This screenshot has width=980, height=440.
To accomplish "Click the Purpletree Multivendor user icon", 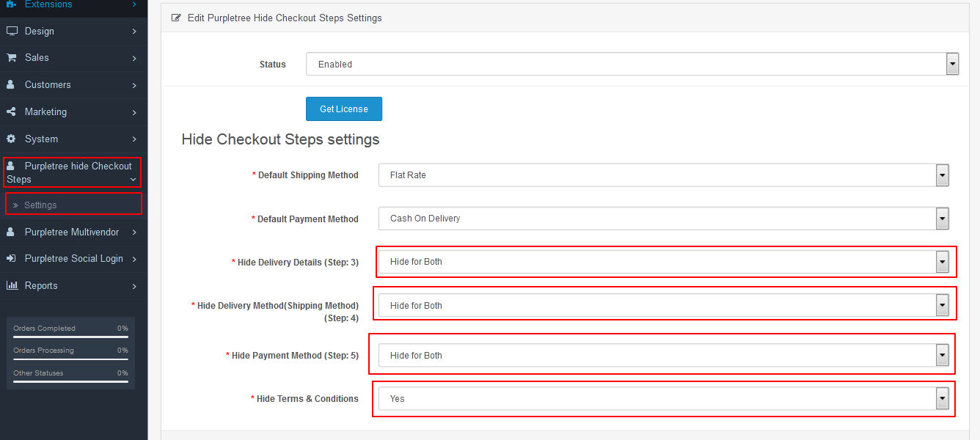I will [10, 232].
